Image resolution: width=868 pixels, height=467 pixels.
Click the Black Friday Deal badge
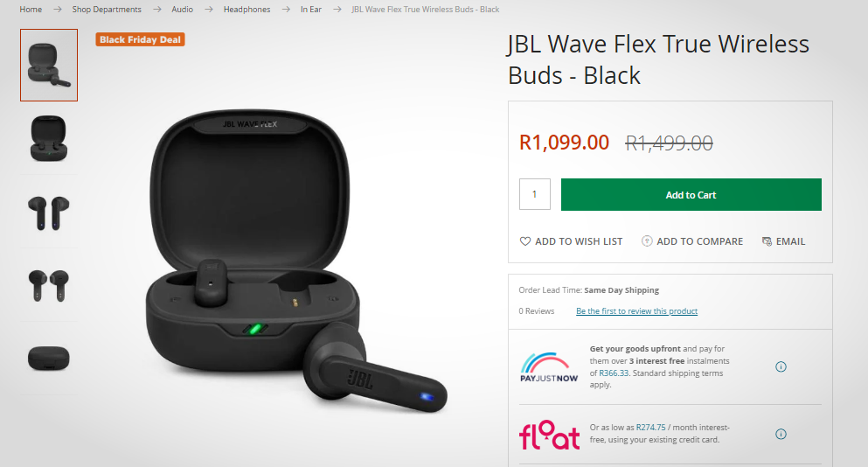(x=140, y=40)
